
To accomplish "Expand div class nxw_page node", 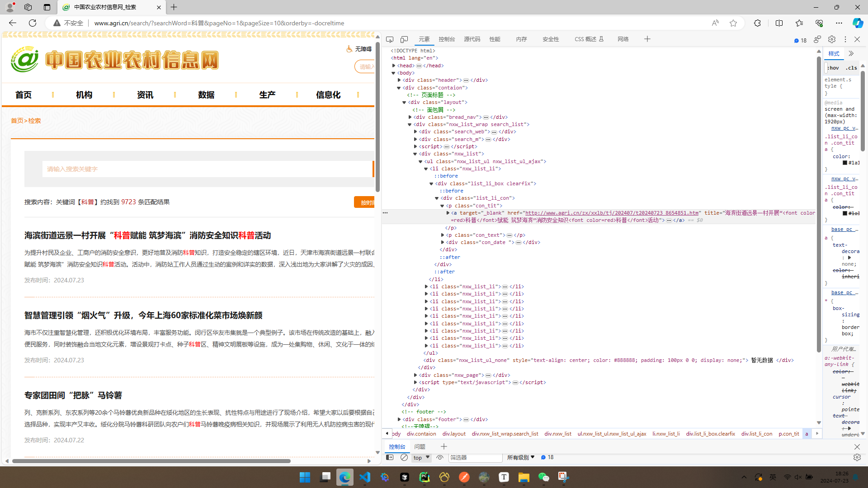I will click(415, 375).
